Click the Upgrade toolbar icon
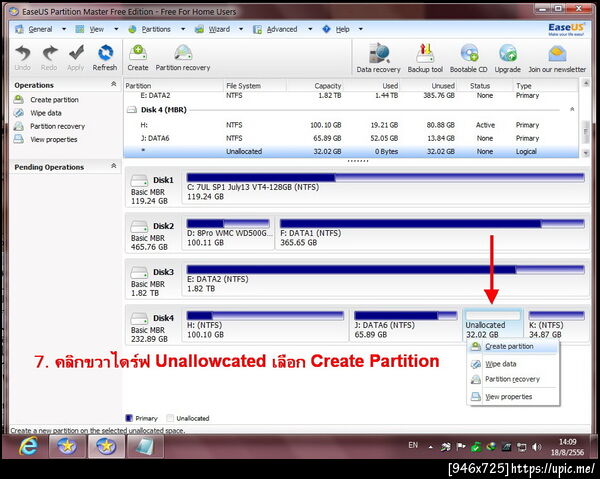This screenshot has height=479, width=600. 508,53
